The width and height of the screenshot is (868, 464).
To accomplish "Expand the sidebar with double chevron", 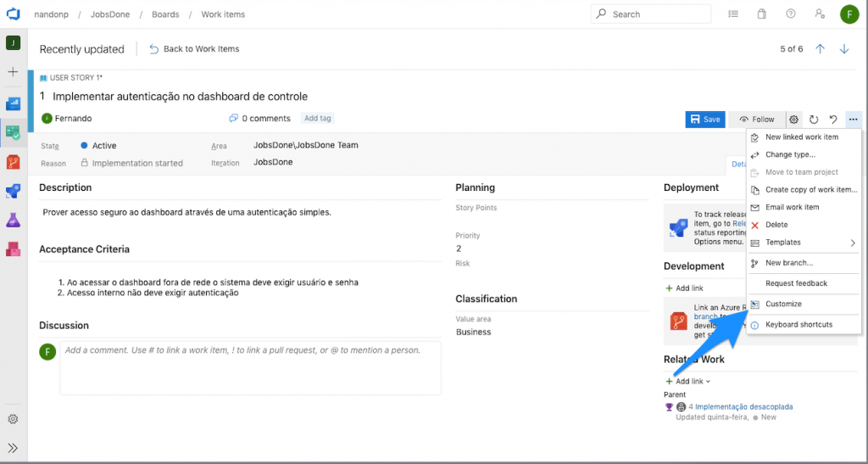I will (x=13, y=448).
